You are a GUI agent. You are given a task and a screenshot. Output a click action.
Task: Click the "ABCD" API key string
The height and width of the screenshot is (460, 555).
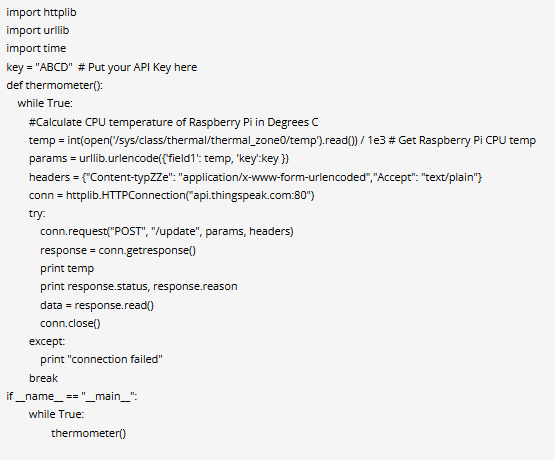coord(54,67)
